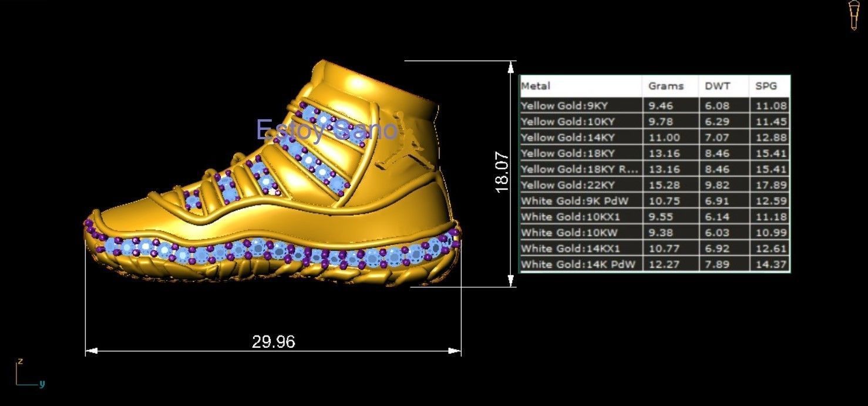Viewport: 868px width, 406px height.
Task: Click the White Gold:10KX1 row label
Action: tap(570, 217)
